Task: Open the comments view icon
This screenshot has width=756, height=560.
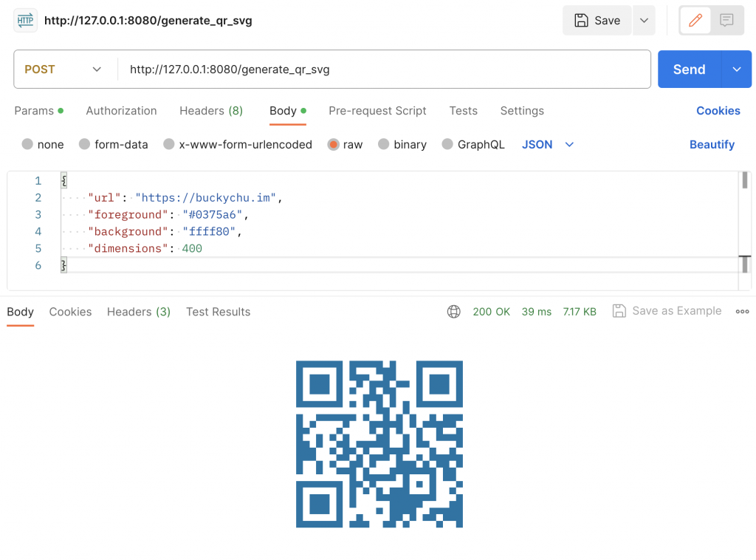Action: click(726, 20)
